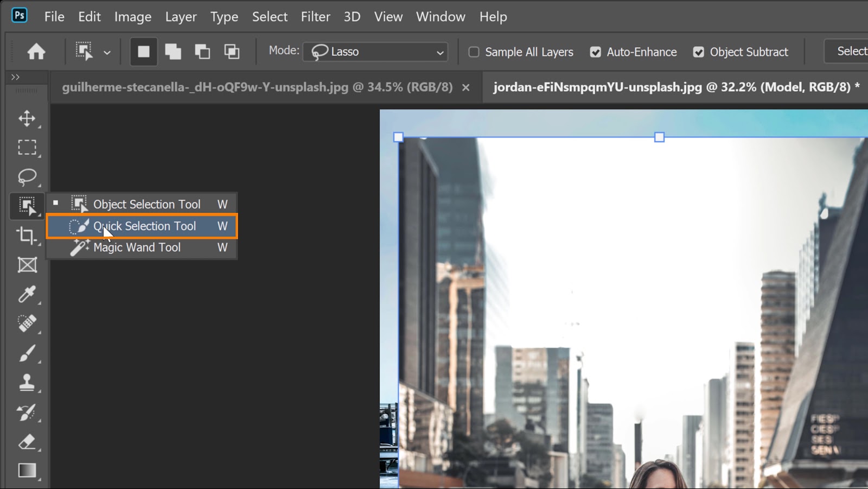Open the 3D menu
Viewport: 868px width, 489px height.
point(352,17)
